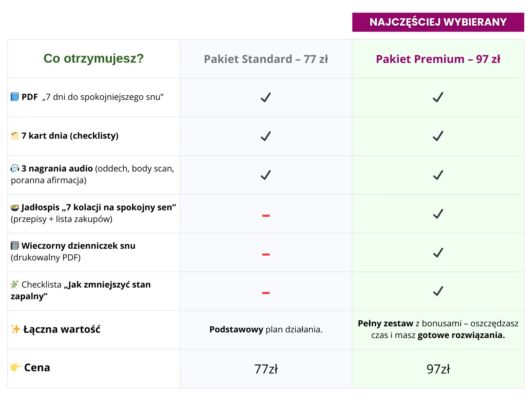
Task: Click the blue book icon beside PDF
Action: pyautogui.click(x=15, y=97)
